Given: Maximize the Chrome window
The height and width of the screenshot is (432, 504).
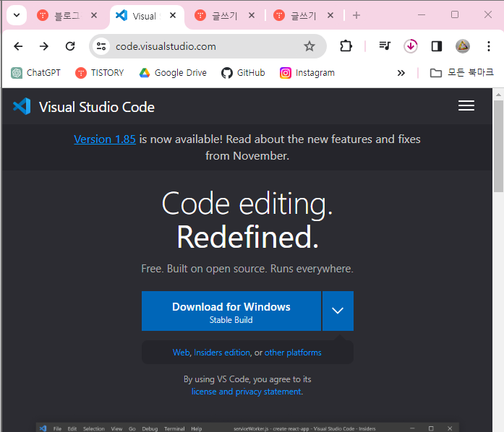Looking at the screenshot, I should coord(455,14).
